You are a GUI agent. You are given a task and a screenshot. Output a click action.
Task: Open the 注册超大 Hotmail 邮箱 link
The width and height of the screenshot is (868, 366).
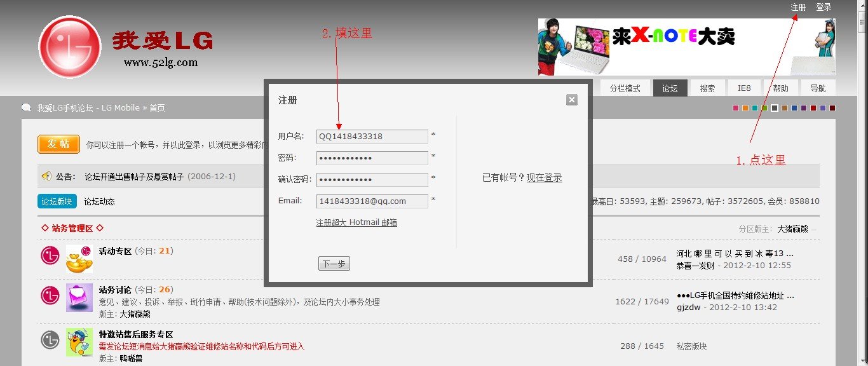(x=357, y=222)
